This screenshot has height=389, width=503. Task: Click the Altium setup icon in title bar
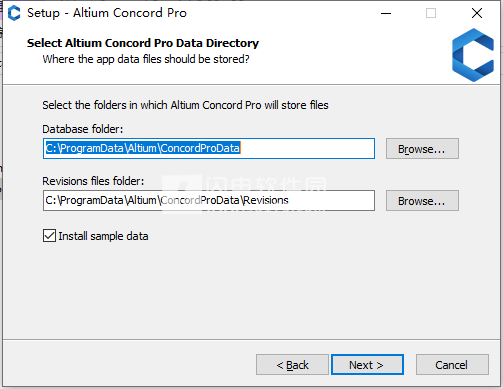pos(14,13)
